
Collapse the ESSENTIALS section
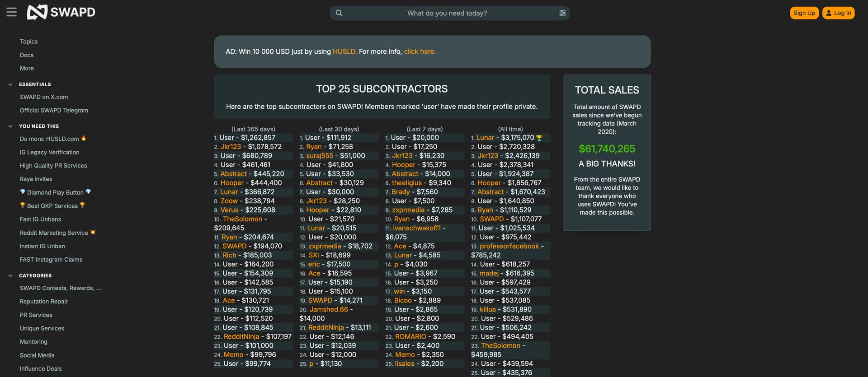[x=10, y=84]
